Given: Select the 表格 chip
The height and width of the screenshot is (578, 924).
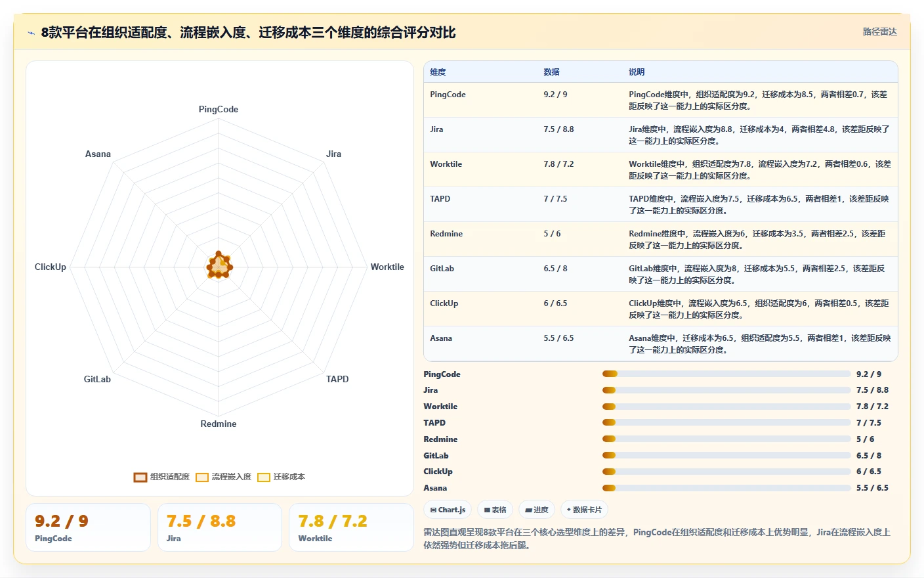Looking at the screenshot, I should [x=495, y=510].
